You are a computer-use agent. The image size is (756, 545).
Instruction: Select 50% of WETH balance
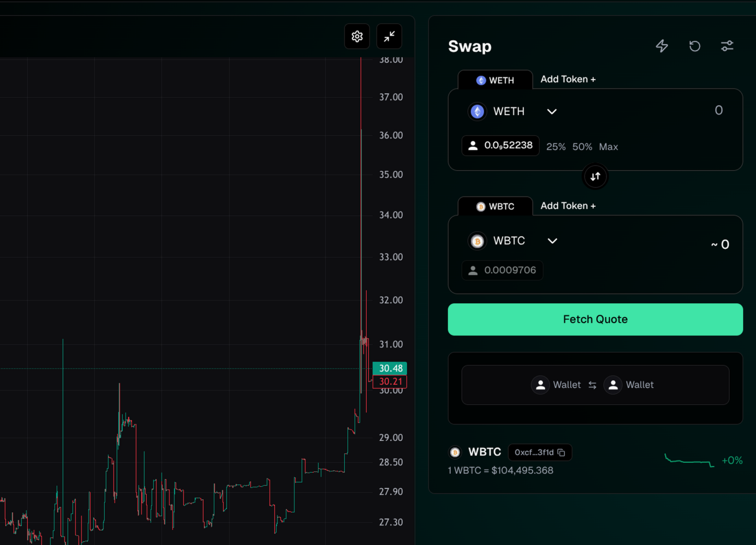tap(582, 147)
